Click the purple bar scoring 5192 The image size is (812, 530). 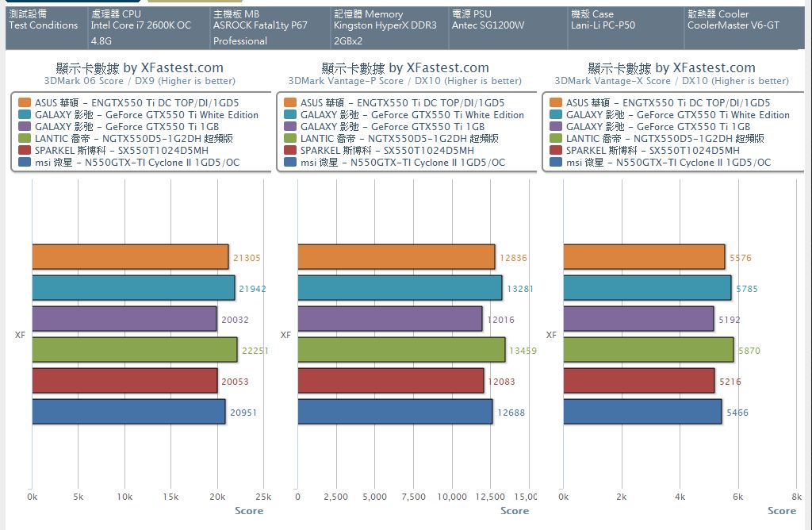[638, 319]
